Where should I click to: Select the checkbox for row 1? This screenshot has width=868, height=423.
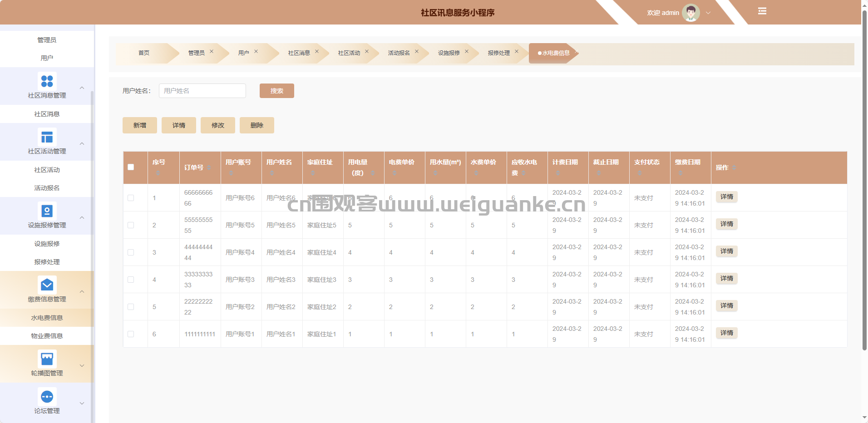pyautogui.click(x=131, y=198)
